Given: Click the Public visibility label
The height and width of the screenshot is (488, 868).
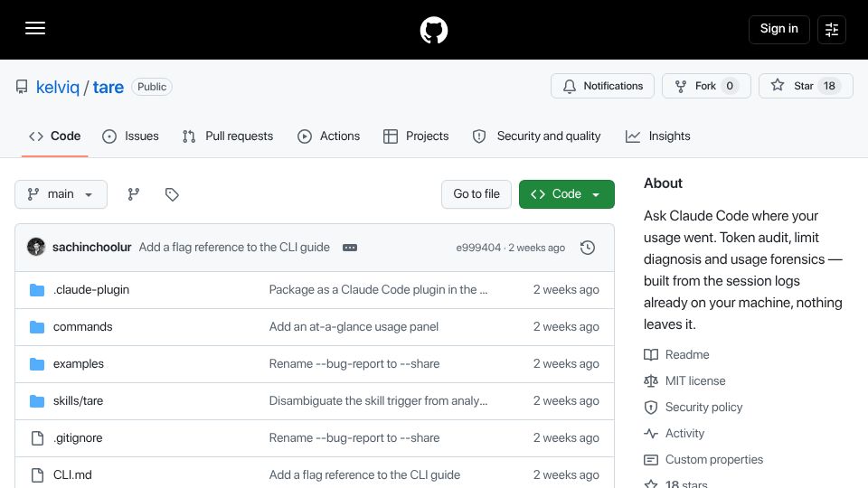Looking at the screenshot, I should [152, 87].
